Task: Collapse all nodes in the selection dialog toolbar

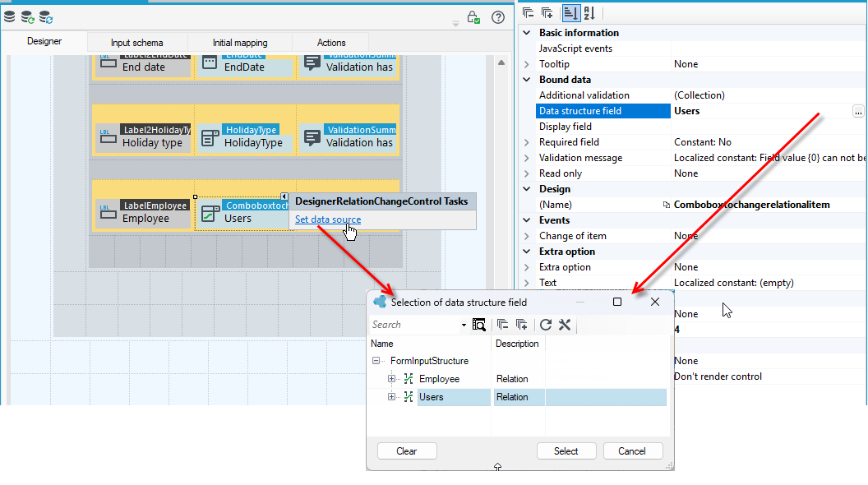Action: tap(503, 325)
